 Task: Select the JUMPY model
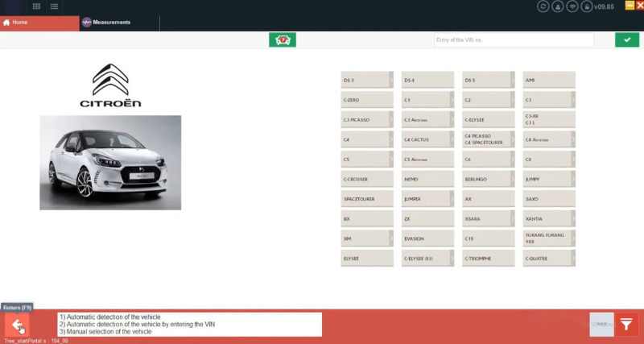point(549,179)
